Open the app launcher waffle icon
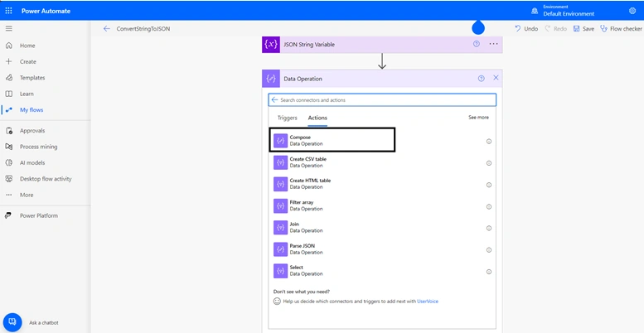644x333 pixels. 8,11
